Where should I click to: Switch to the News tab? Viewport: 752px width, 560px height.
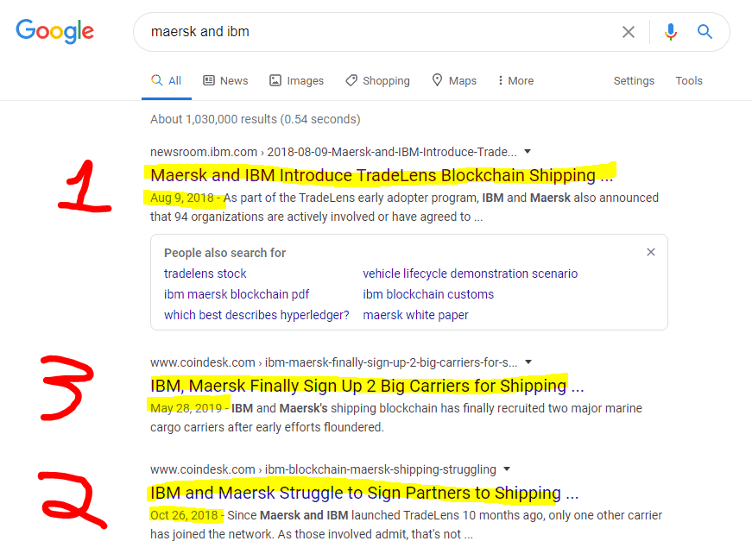tap(225, 80)
